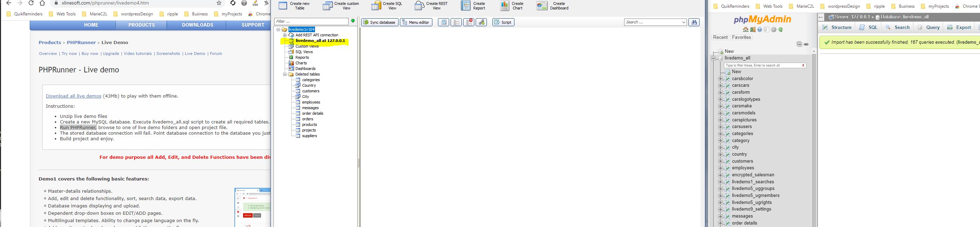The width and height of the screenshot is (980, 227).
Task: Open phpMyAdmin settings gear icon
Action: point(774,30)
